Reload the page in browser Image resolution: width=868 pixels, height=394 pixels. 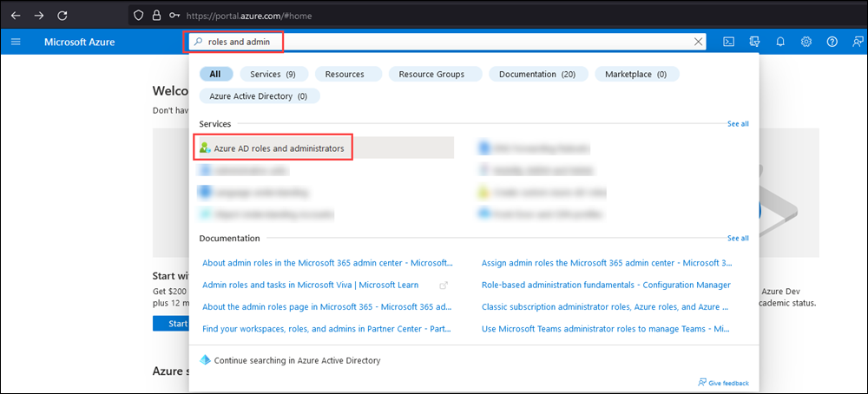point(62,15)
